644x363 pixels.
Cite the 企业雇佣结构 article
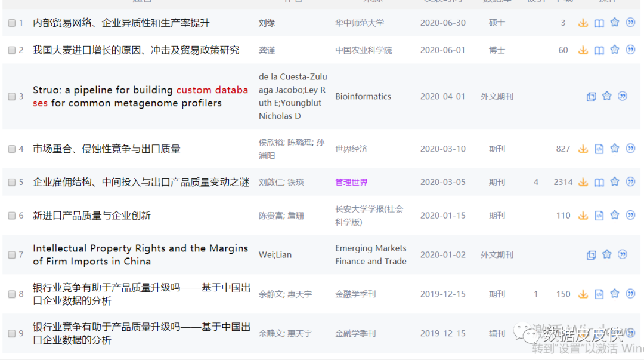630,181
